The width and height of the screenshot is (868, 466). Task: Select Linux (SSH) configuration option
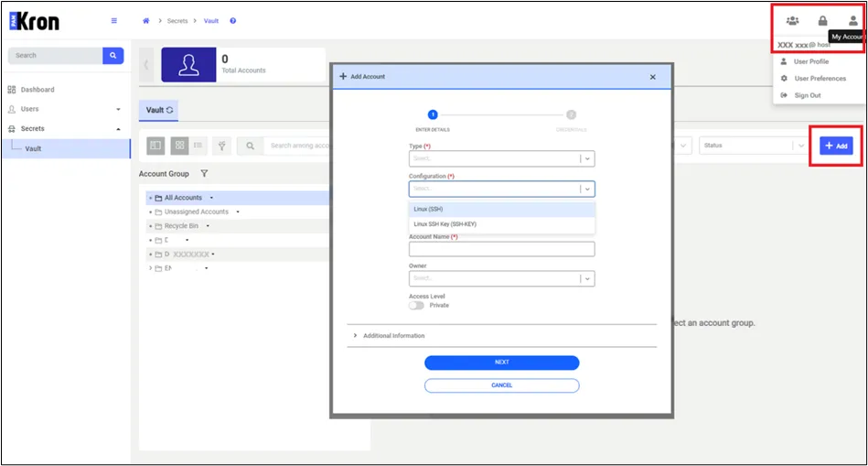click(501, 210)
